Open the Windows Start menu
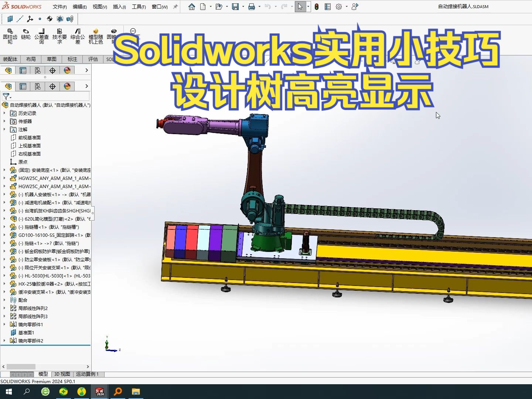The height and width of the screenshot is (399, 532). [x=9, y=392]
